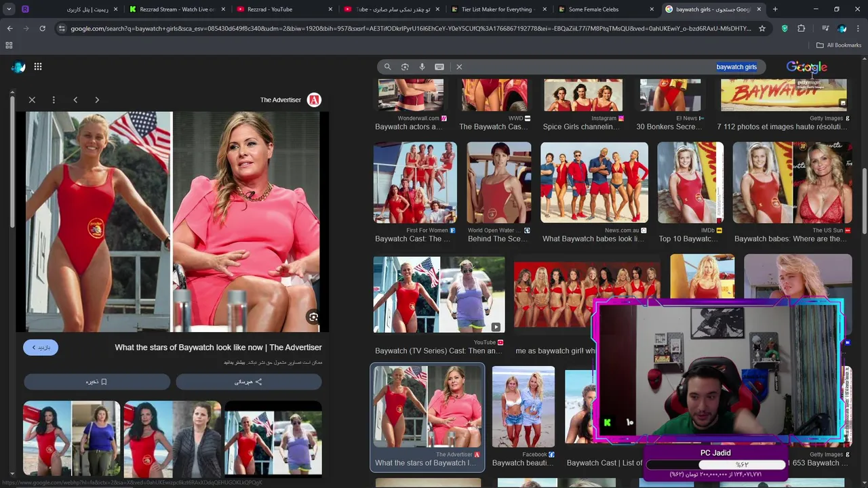This screenshot has width=868, height=488.
Task: Click 'The Baywatch Cas...' WWD caption
Action: click(494, 127)
